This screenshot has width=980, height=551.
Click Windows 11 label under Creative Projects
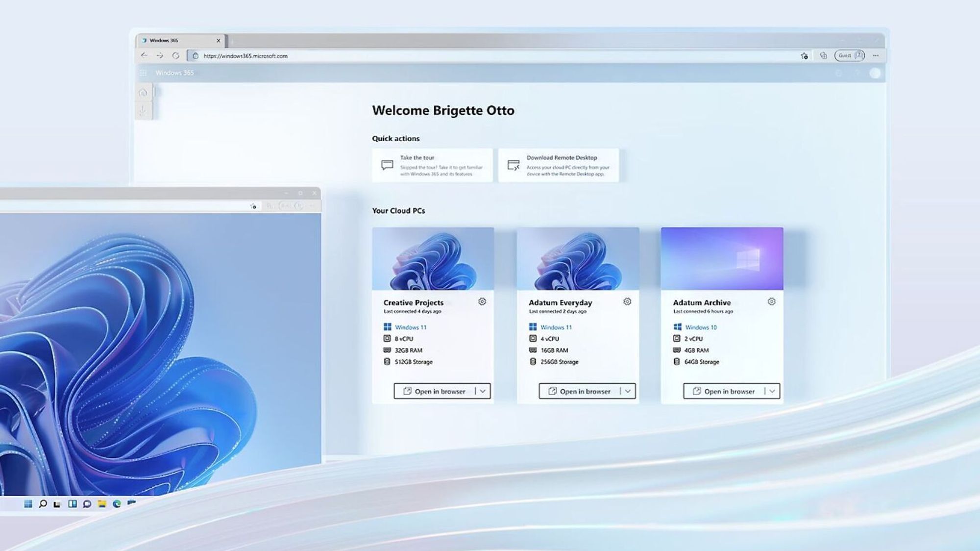[411, 327]
